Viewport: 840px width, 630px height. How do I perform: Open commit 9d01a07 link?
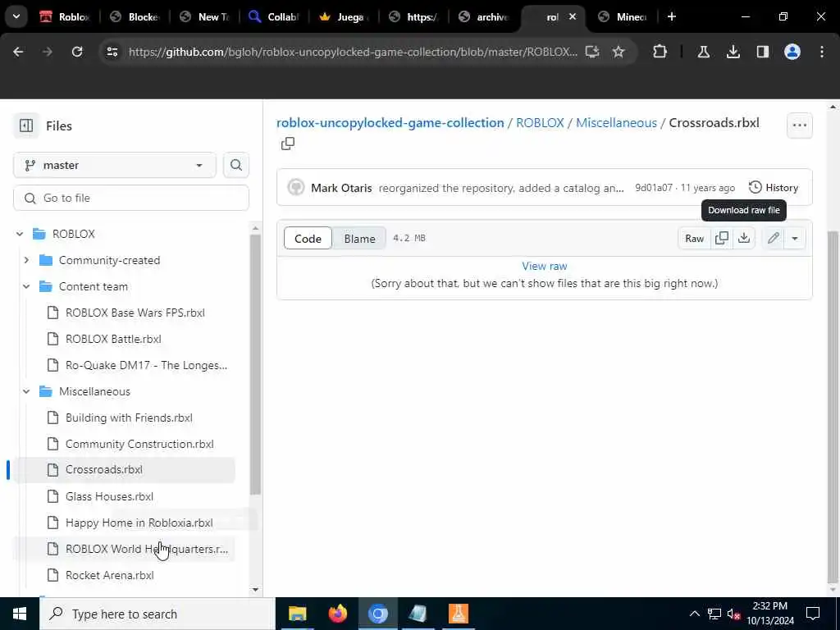click(654, 188)
